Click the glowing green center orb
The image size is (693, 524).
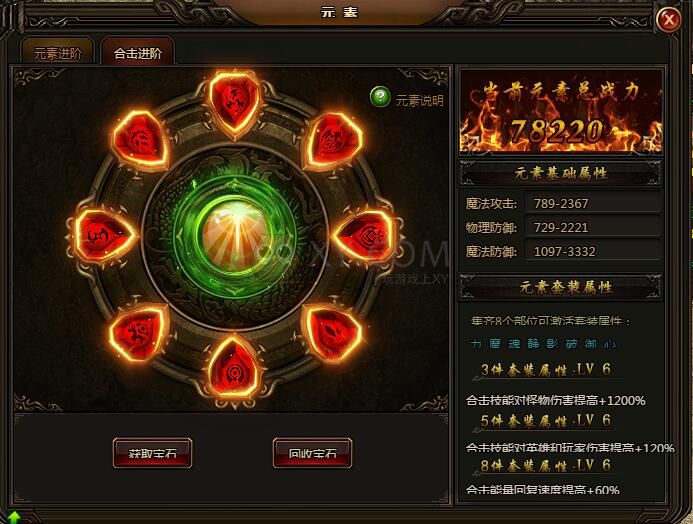pos(235,235)
